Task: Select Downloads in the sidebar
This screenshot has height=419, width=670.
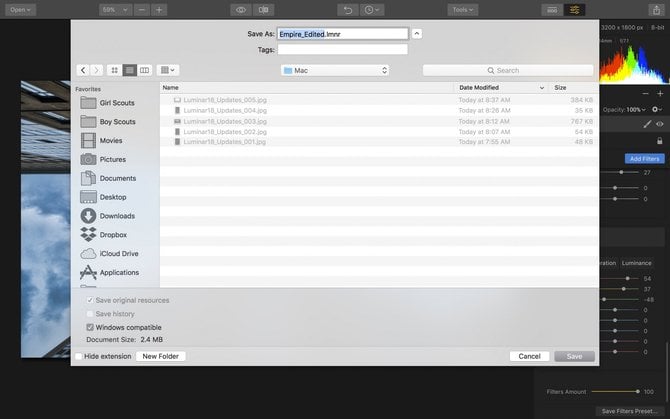Action: point(108,216)
